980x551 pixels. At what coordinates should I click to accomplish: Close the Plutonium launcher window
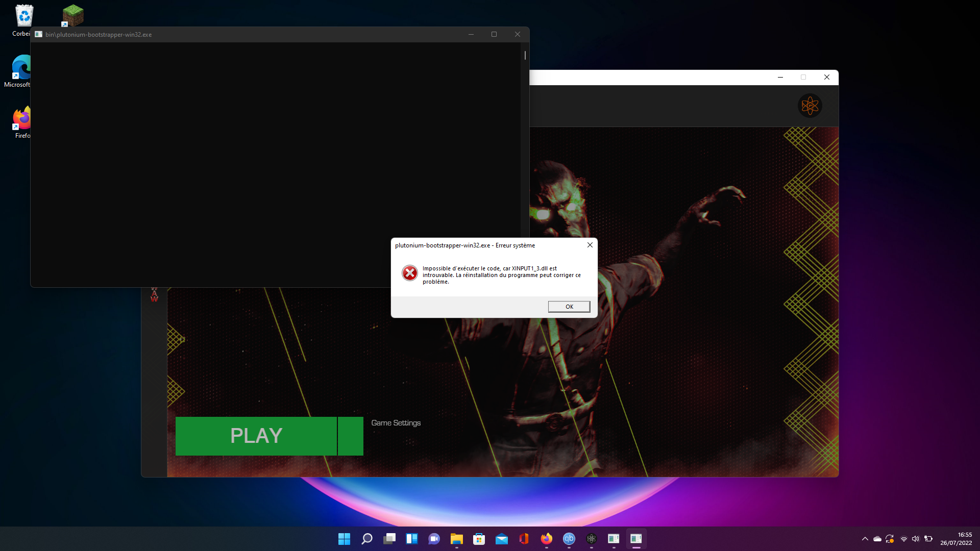click(x=827, y=77)
